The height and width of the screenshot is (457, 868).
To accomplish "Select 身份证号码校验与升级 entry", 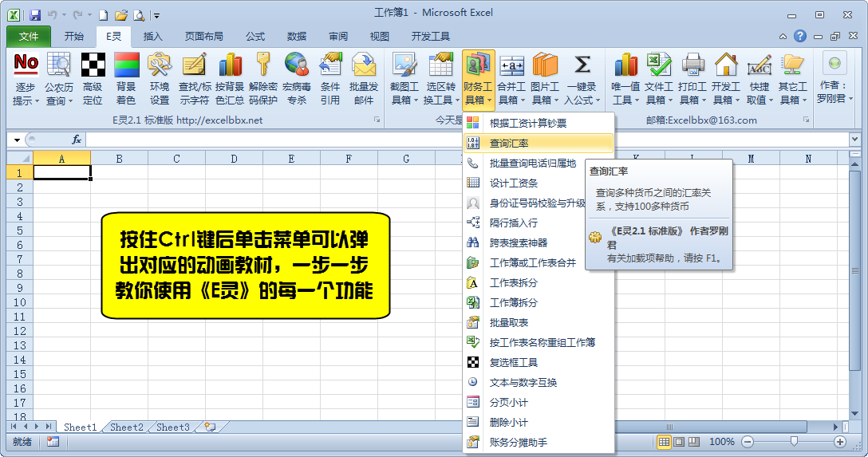I will tap(523, 203).
